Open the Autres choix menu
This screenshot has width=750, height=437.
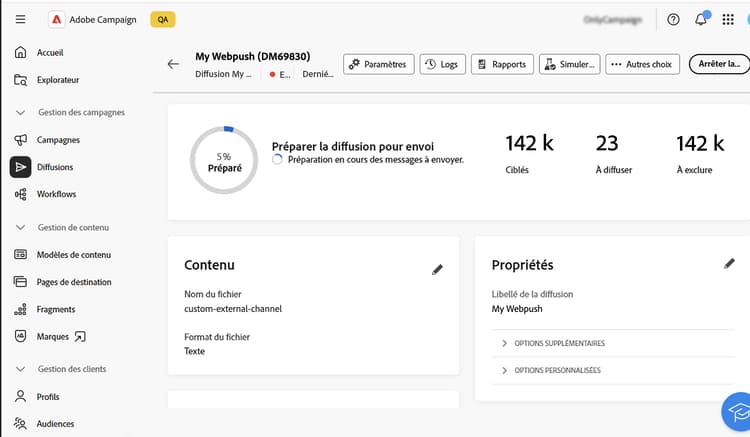(642, 64)
